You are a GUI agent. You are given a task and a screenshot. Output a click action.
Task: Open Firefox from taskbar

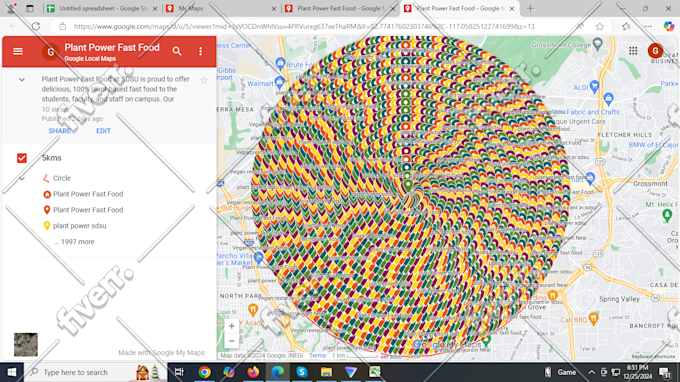253,372
